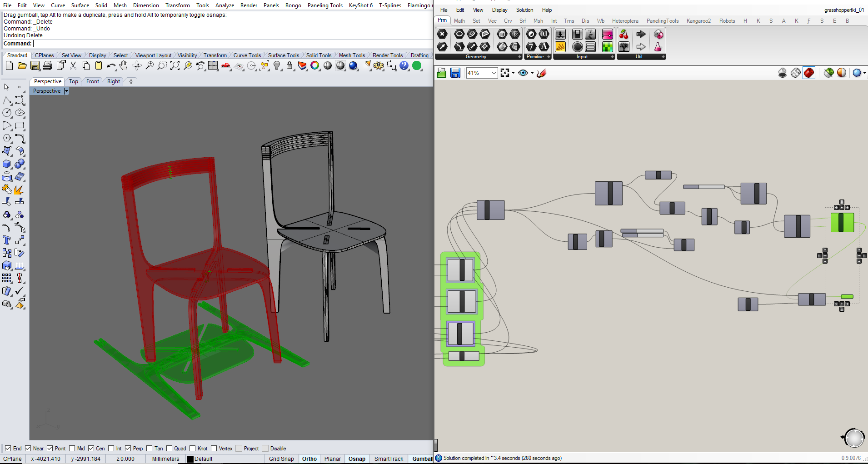The height and width of the screenshot is (464, 868).
Task: Switch to the Top viewport tab
Action: [73, 81]
